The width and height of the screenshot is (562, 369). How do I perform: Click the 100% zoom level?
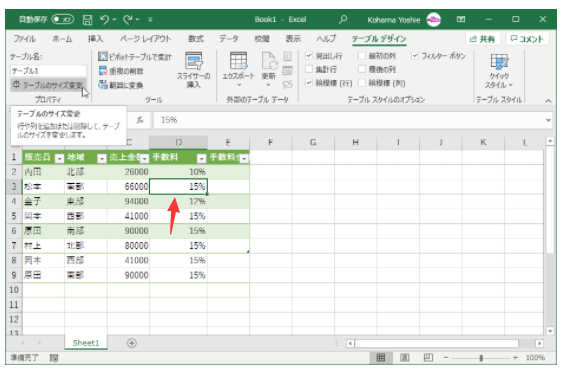[x=535, y=358]
